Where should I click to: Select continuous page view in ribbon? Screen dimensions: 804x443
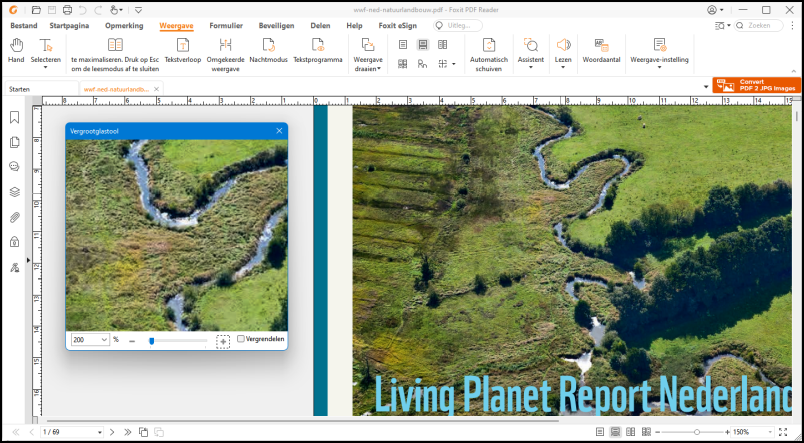(x=423, y=45)
